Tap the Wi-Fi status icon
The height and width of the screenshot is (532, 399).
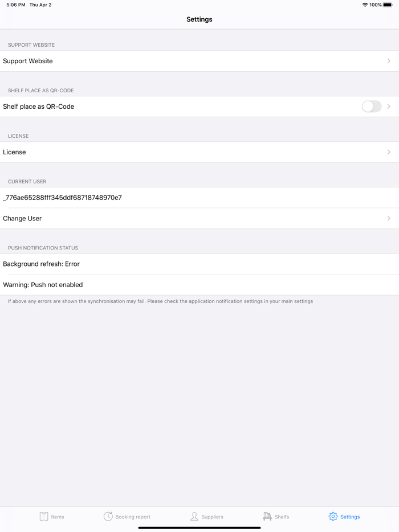365,5
